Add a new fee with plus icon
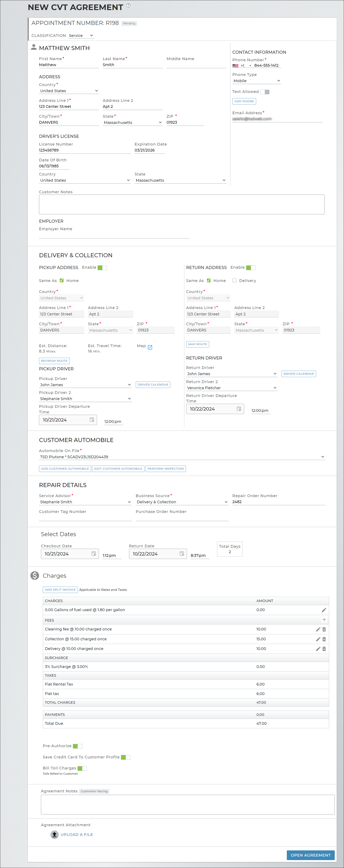Image resolution: width=344 pixels, height=868 pixels. [324, 620]
